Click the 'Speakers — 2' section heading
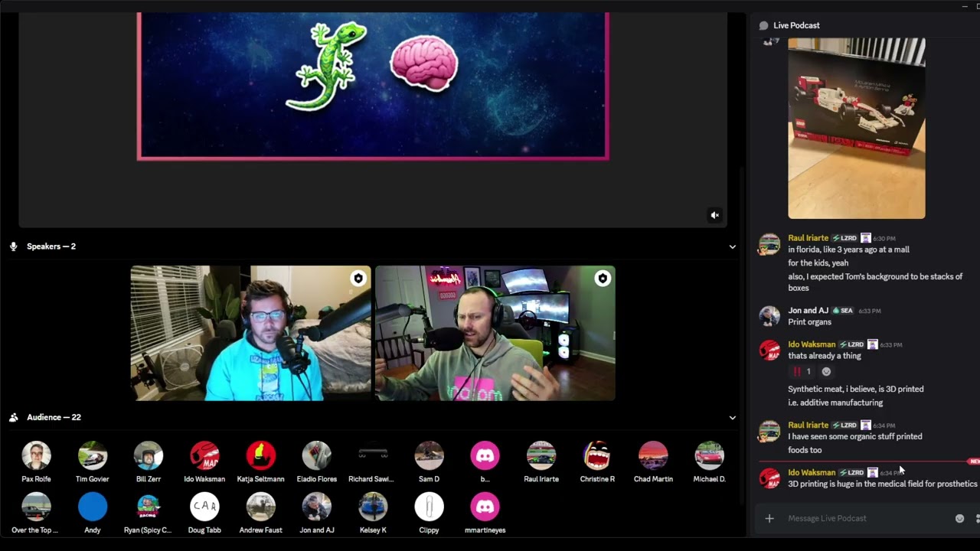 (51, 246)
